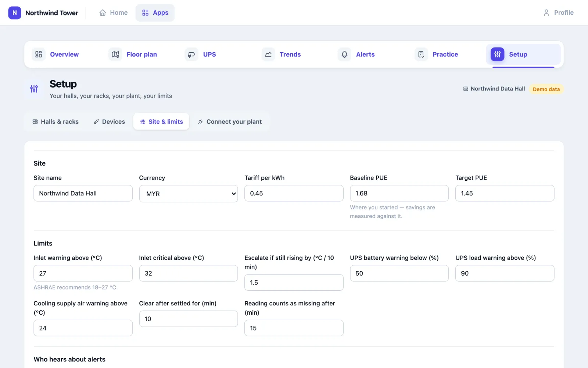
Task: Click the Northwind Tower N logo icon
Action: (15, 13)
